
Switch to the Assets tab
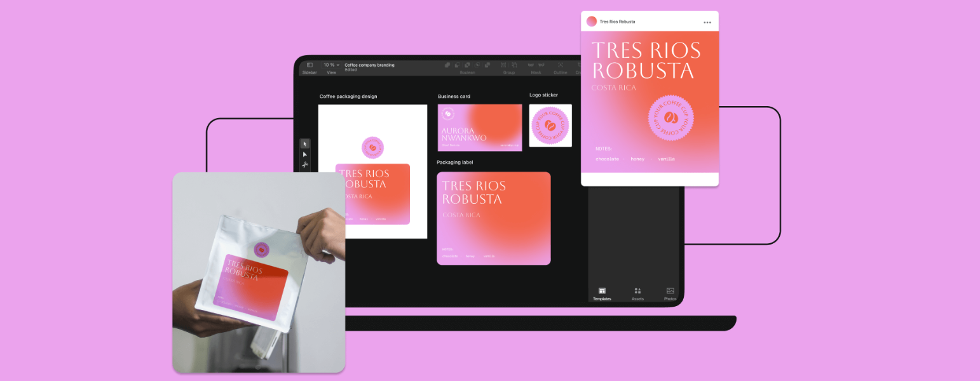click(637, 294)
